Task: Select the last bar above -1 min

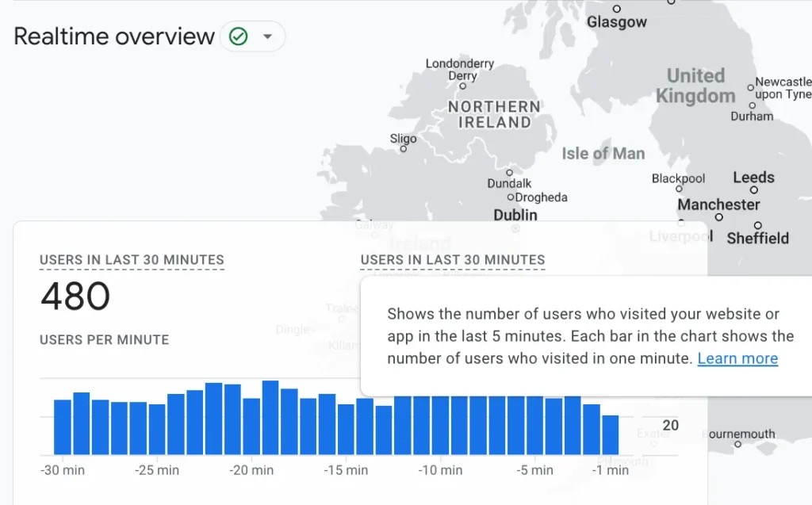Action: pyautogui.click(x=610, y=434)
